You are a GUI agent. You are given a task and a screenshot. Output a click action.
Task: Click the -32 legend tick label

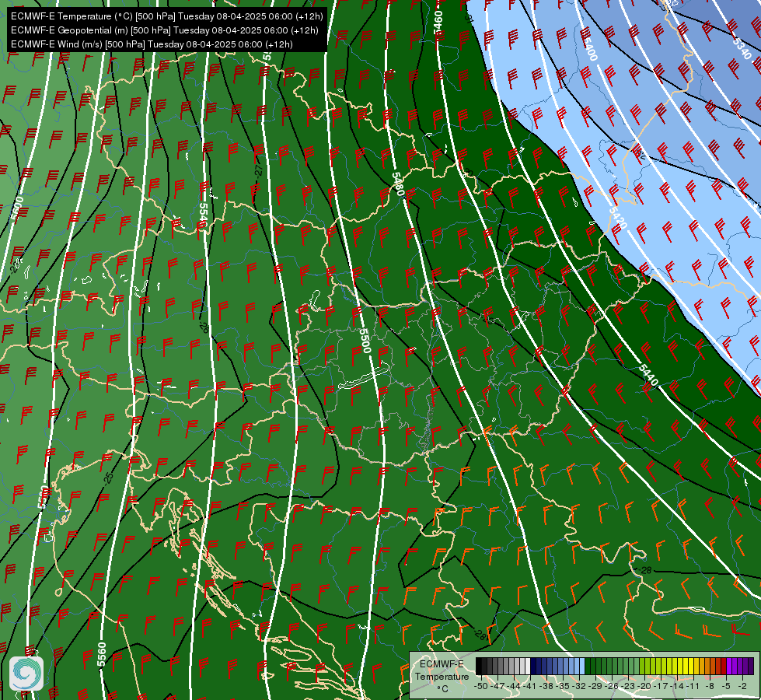pos(579,686)
